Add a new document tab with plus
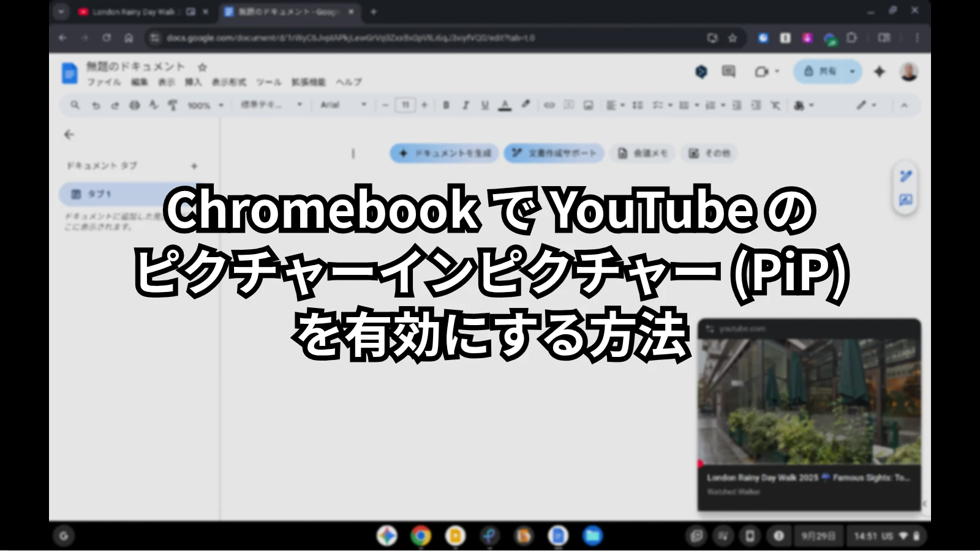This screenshot has height=551, width=980. [x=194, y=166]
